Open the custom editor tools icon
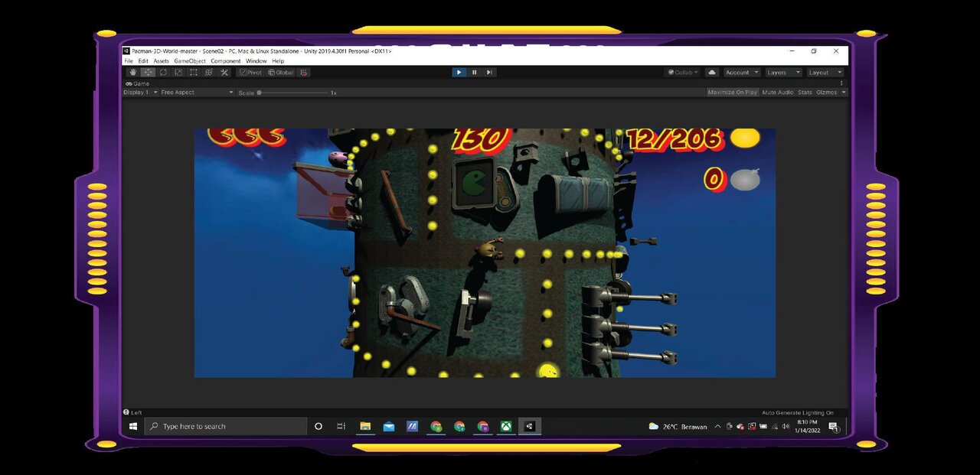The width and height of the screenshot is (980, 475). tap(224, 73)
